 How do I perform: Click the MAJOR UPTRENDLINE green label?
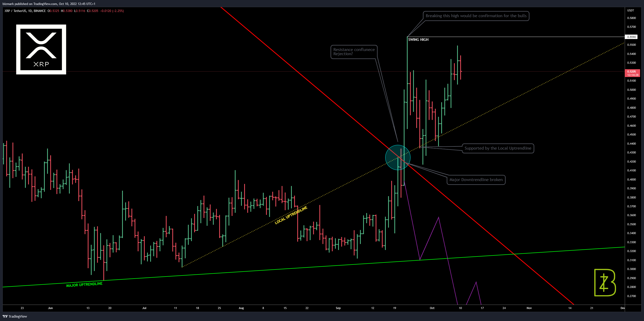pyautogui.click(x=84, y=285)
